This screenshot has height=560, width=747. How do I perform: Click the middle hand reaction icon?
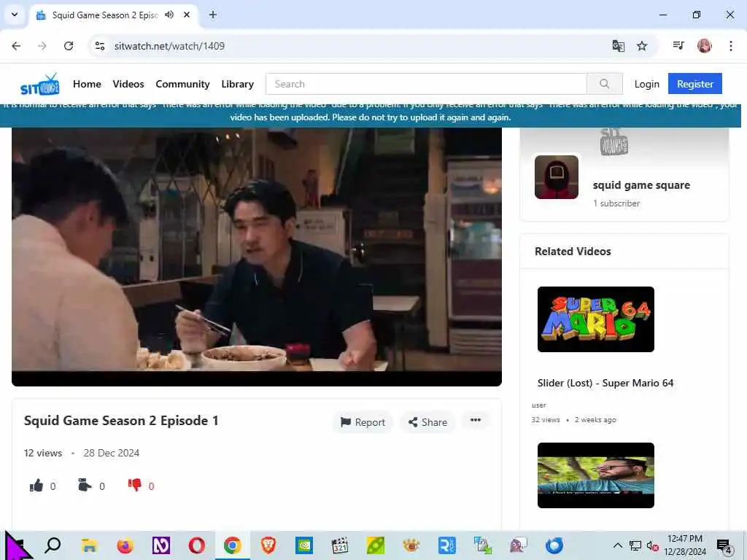[x=85, y=485]
